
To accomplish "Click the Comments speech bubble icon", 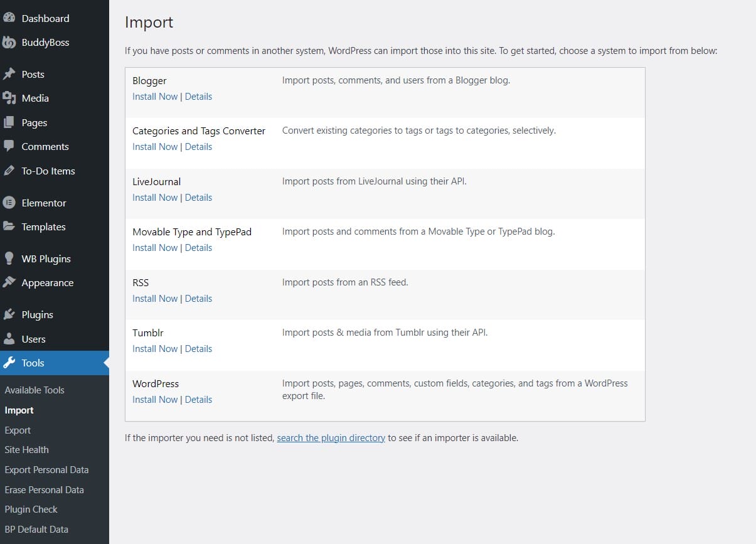I will pyautogui.click(x=9, y=146).
